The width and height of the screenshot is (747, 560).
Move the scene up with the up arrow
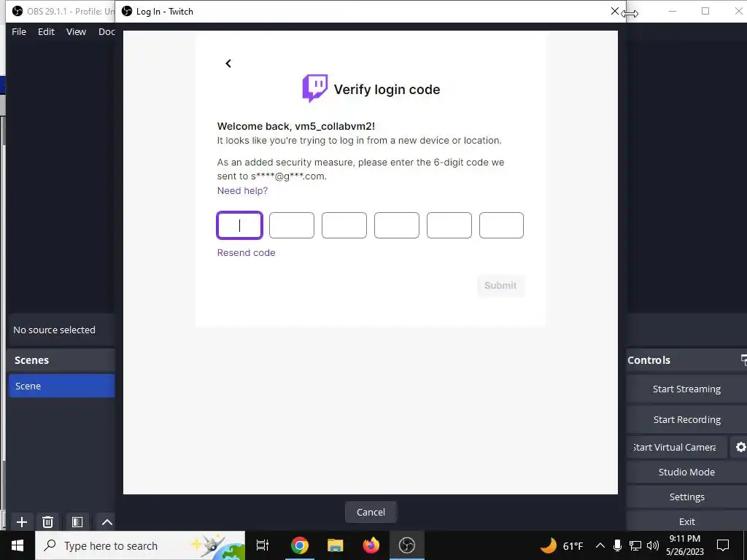click(107, 522)
